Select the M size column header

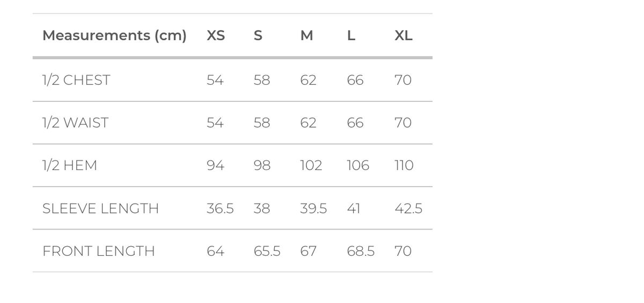(x=306, y=36)
